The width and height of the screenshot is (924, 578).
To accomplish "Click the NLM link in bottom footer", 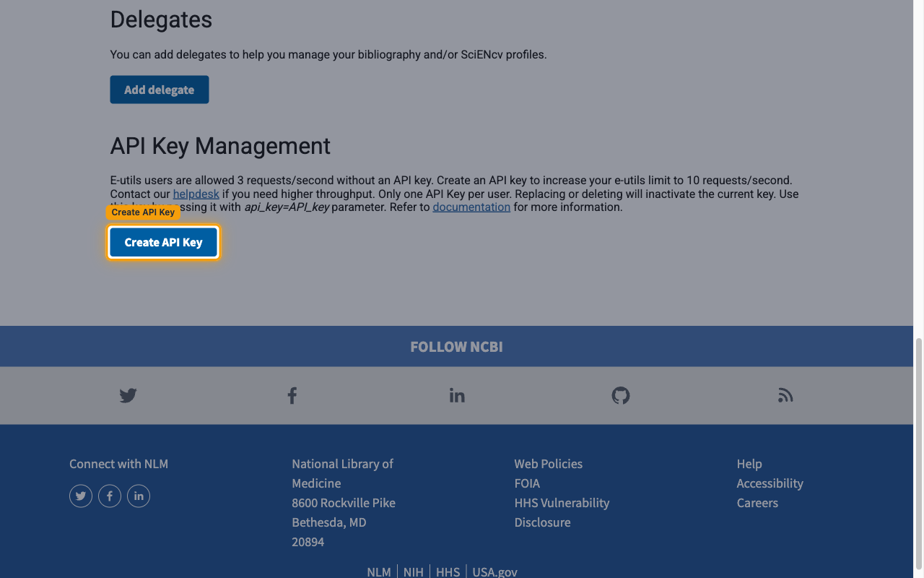I will tap(379, 571).
